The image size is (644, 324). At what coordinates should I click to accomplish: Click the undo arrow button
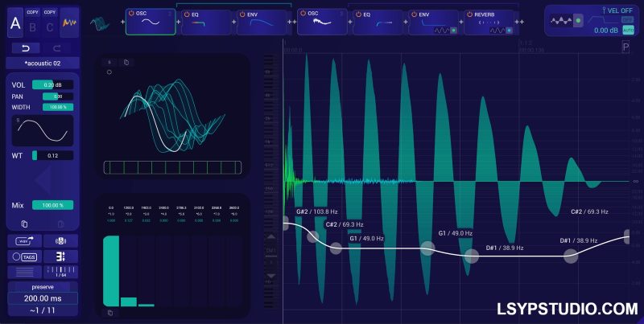coord(26,48)
